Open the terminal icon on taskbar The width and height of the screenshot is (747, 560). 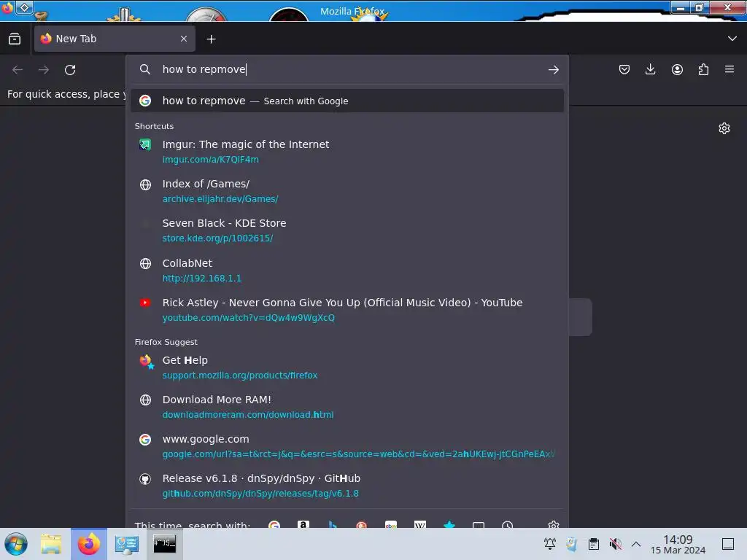coord(164,544)
